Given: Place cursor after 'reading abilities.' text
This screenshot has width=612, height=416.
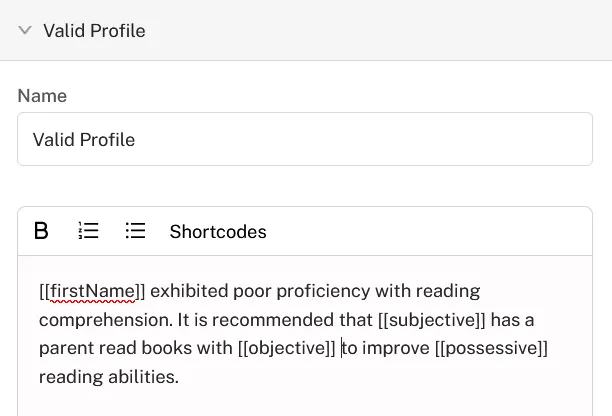Looking at the screenshot, I should [x=180, y=377].
